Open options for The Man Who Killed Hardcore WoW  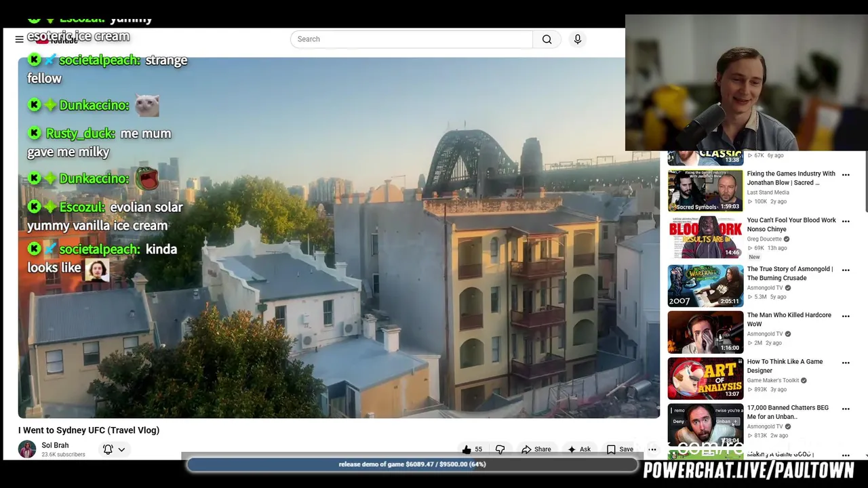[846, 317]
